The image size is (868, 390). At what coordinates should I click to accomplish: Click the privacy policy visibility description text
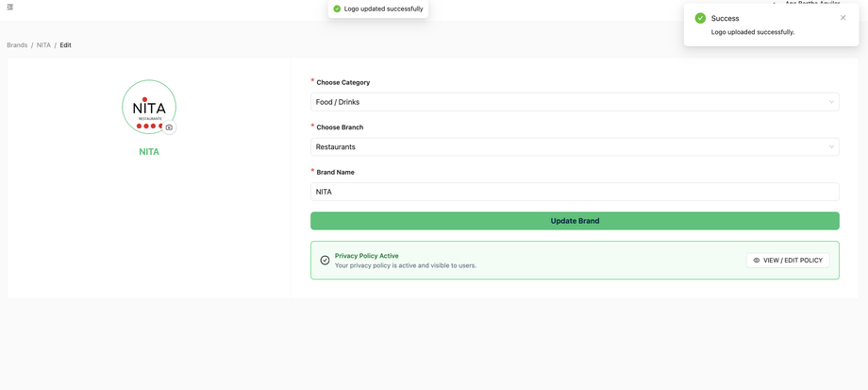click(406, 265)
